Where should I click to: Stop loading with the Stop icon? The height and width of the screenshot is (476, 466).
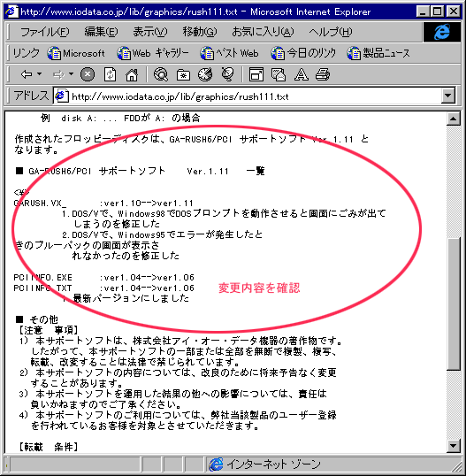coord(88,74)
